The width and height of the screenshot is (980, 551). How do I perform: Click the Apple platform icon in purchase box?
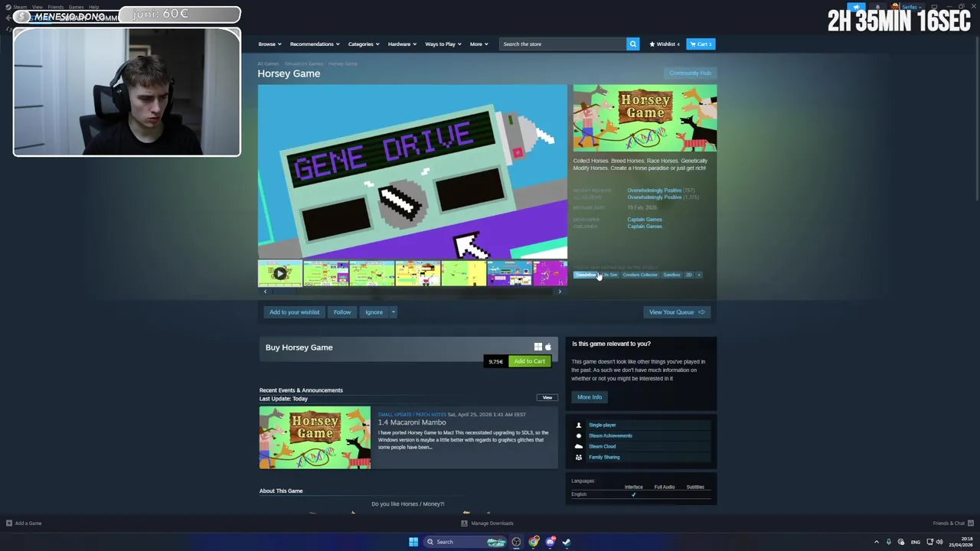click(x=548, y=347)
